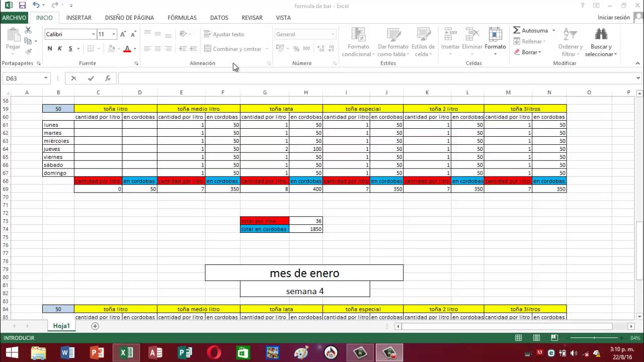The height and width of the screenshot is (362, 644).
Task: Open the FÓRMULAS ribbon tab
Action: coord(182,18)
